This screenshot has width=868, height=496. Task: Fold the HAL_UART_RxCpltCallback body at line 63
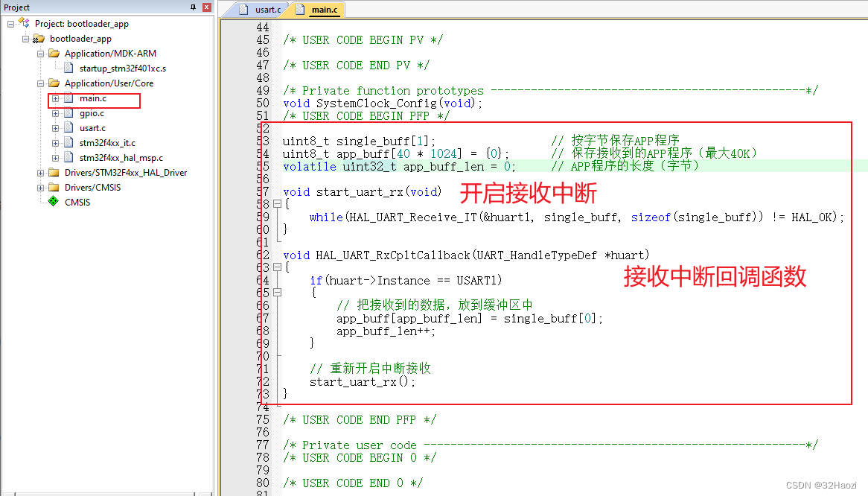pyautogui.click(x=277, y=267)
